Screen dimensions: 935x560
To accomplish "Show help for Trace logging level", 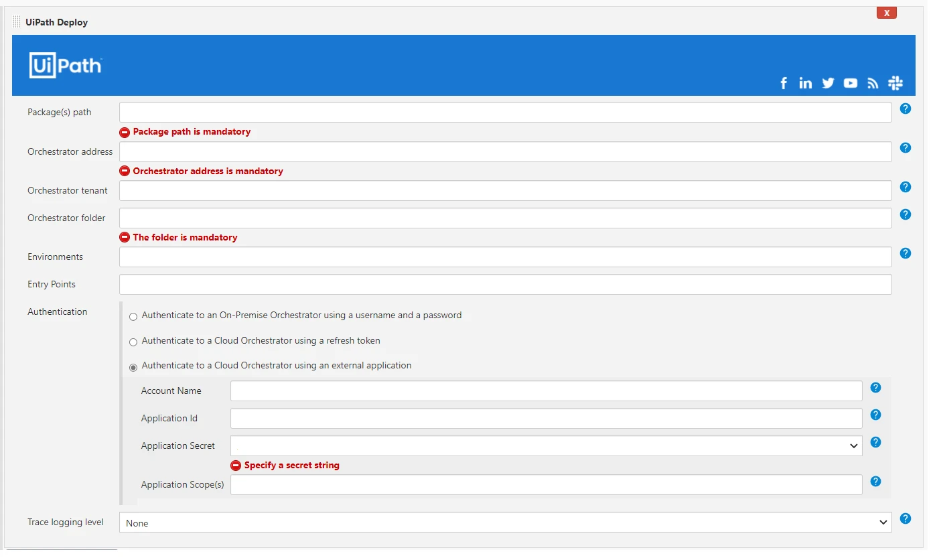I will [906, 518].
